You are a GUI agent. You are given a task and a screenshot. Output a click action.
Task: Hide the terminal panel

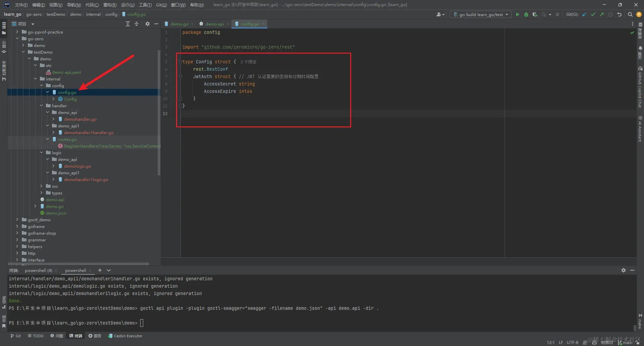coord(632,270)
